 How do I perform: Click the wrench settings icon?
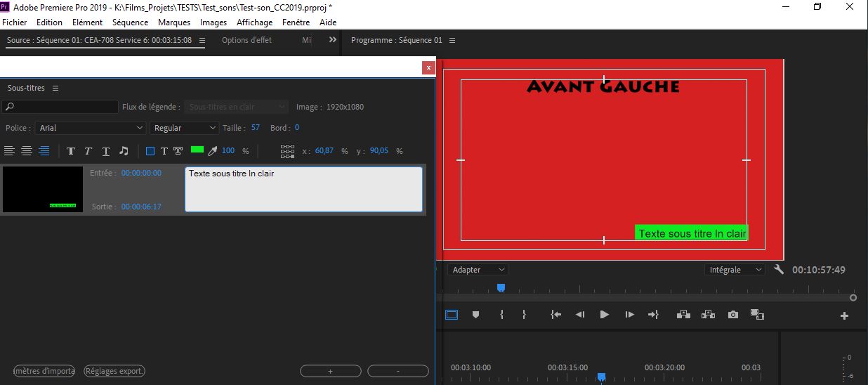click(x=778, y=270)
